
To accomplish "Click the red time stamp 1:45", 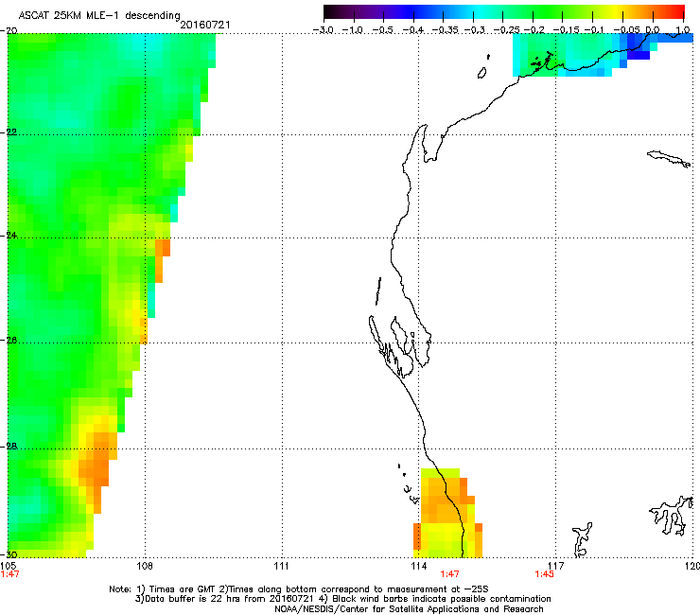I will 545,574.
